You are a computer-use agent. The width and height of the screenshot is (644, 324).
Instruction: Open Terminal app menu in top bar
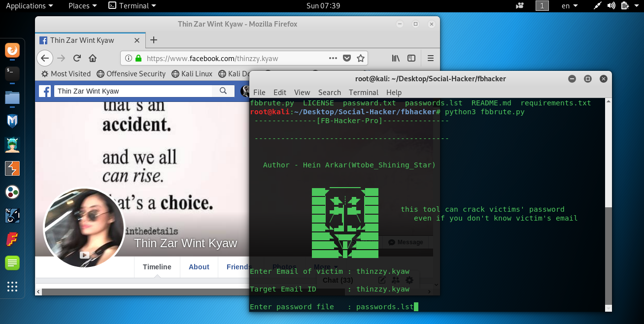coord(133,6)
